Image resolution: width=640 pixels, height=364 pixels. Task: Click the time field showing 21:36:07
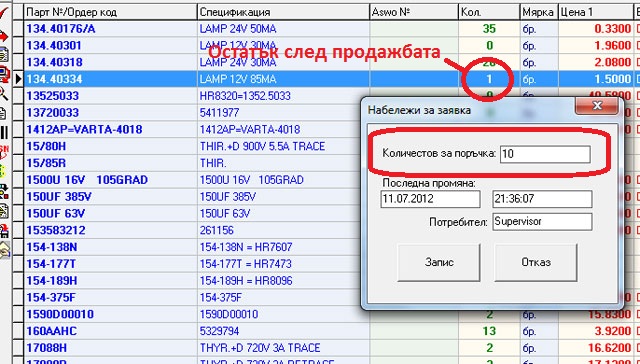coord(542,200)
